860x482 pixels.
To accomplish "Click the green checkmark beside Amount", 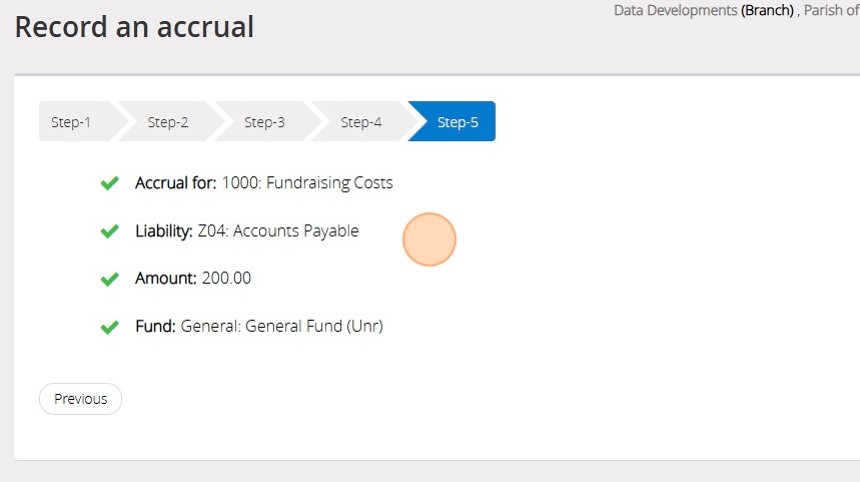I will [110, 279].
